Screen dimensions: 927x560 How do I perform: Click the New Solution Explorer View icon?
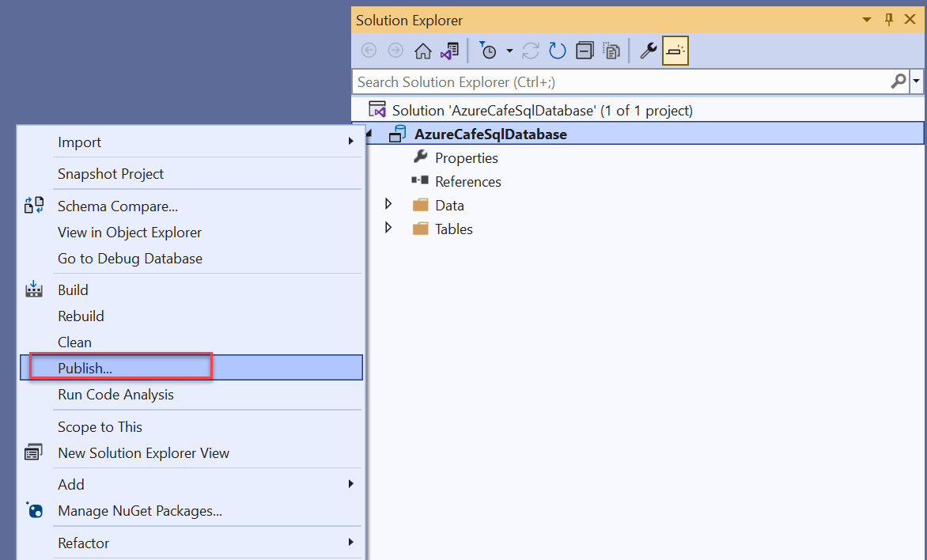point(33,452)
